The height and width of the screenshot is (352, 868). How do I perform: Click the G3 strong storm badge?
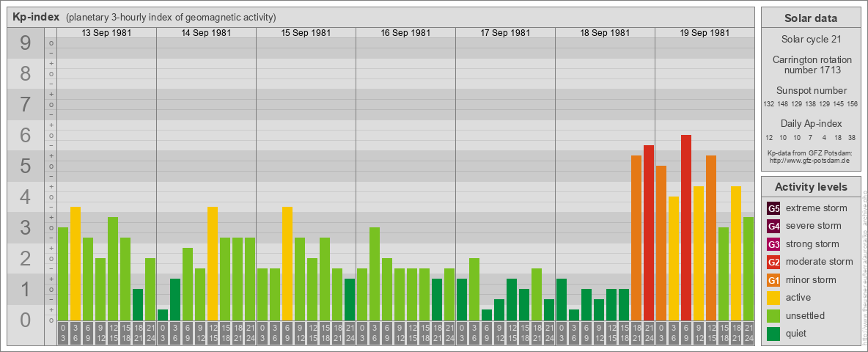(x=773, y=244)
